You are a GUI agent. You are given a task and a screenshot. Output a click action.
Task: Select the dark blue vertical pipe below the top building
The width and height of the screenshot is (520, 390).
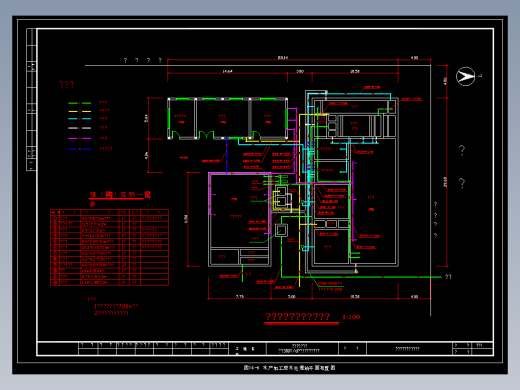coord(227,156)
